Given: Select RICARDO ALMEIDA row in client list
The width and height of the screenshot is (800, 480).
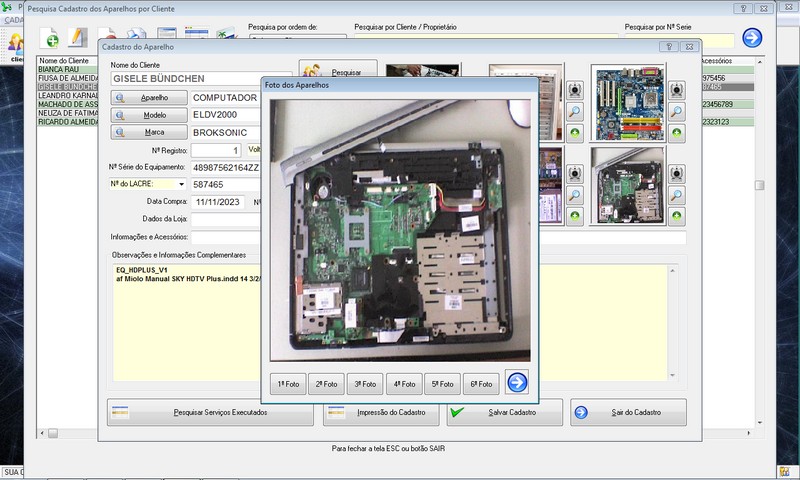Looking at the screenshot, I should pyautogui.click(x=67, y=122).
